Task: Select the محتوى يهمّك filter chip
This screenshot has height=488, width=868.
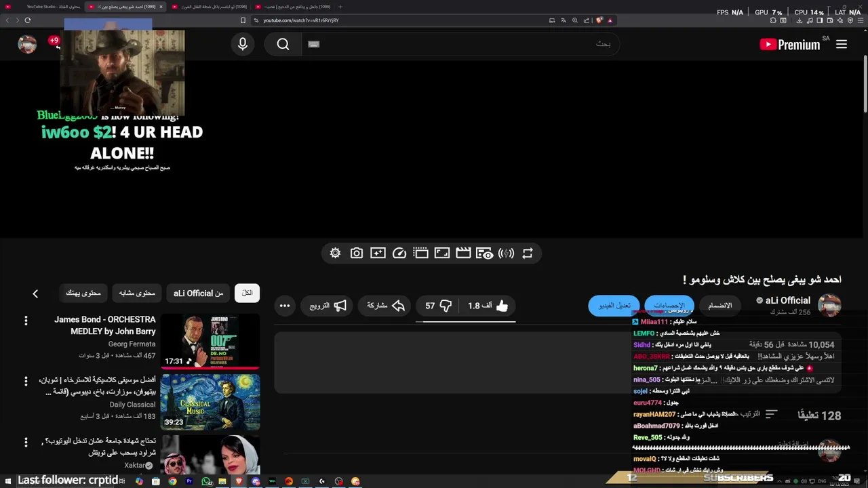Action: 83,293
